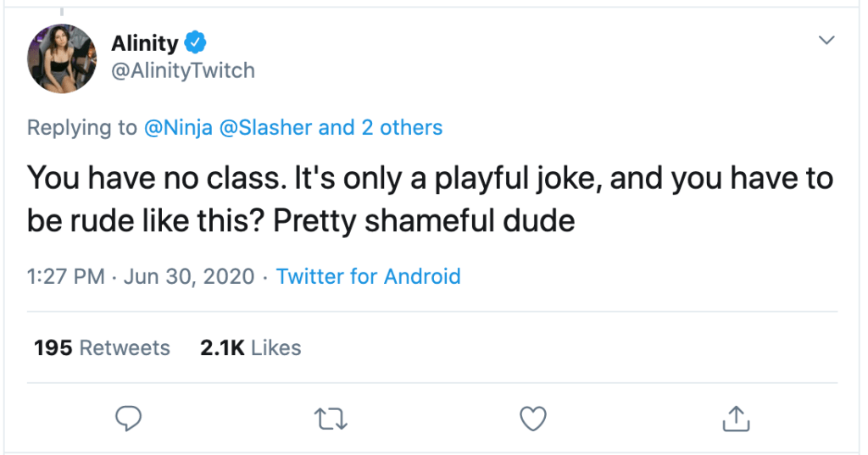
Task: Open the tweet options chevron menu
Action: [826, 41]
